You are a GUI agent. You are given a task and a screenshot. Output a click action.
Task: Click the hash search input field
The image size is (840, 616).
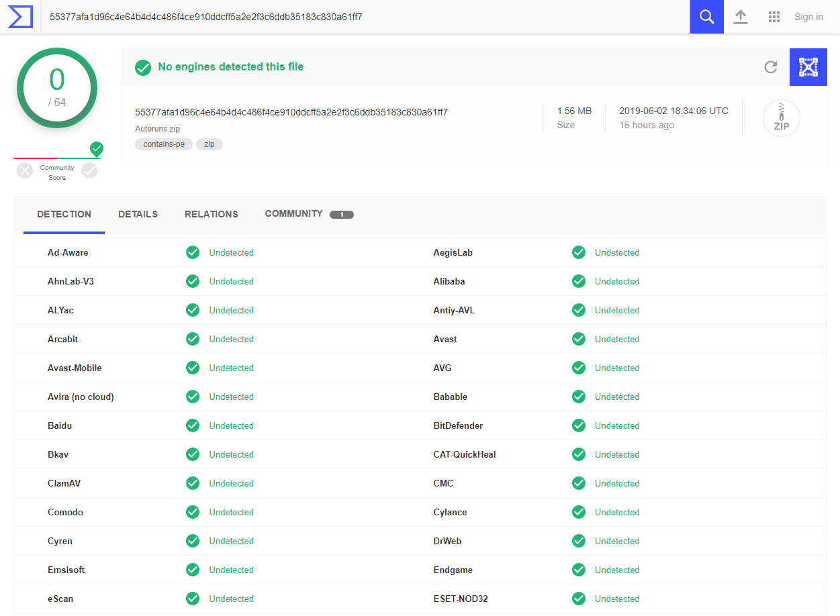point(365,17)
